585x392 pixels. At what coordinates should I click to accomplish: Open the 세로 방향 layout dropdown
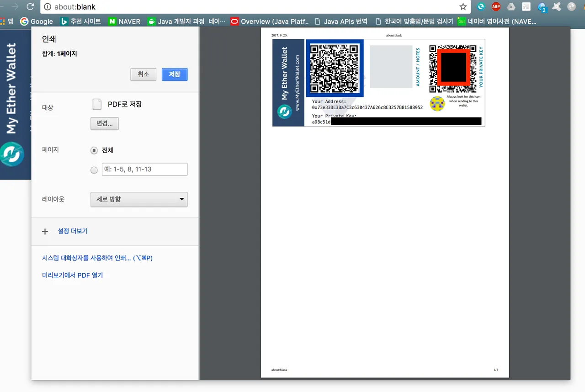pos(139,199)
